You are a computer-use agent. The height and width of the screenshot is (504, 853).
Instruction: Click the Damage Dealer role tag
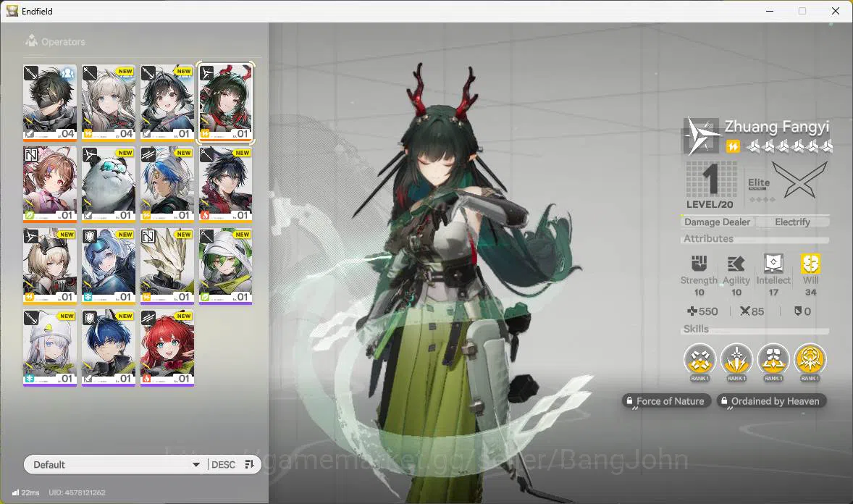[717, 222]
